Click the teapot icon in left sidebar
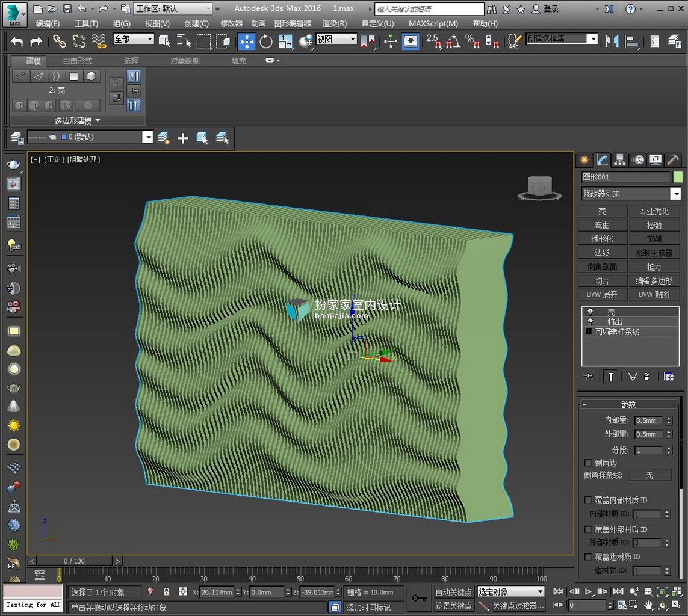Screen dimensions: 688x616 coord(14,164)
